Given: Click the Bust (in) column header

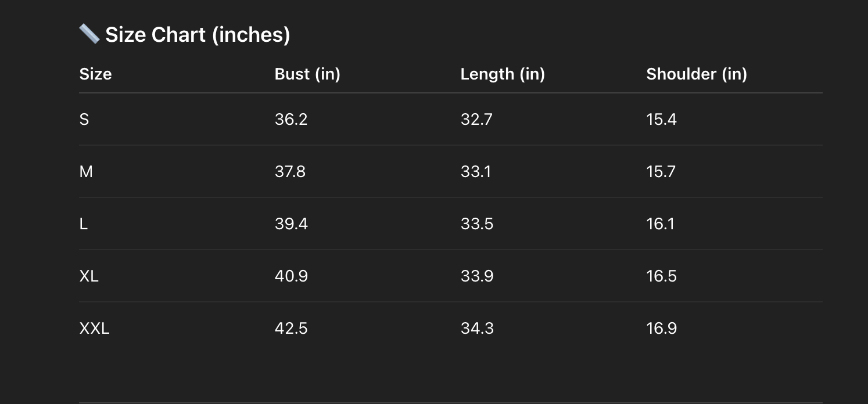Looking at the screenshot, I should coord(307,74).
